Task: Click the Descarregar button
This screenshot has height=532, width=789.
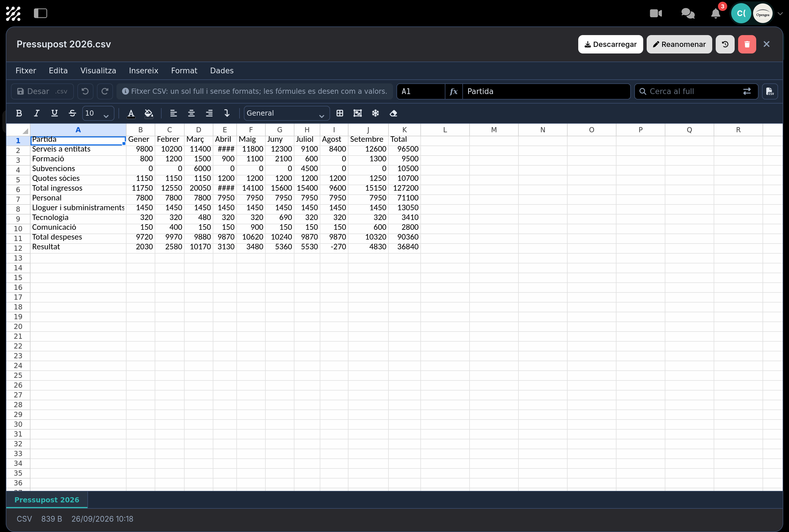Action: click(x=610, y=45)
